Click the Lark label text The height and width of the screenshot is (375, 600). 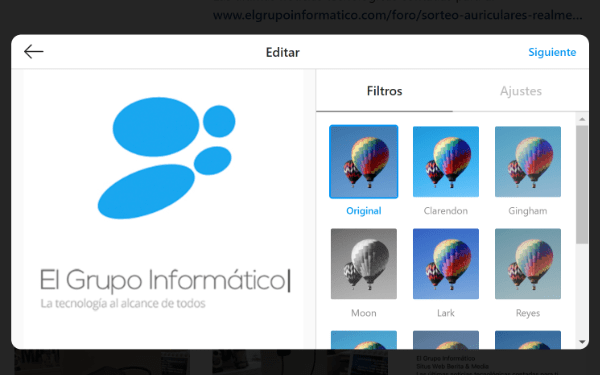446,313
